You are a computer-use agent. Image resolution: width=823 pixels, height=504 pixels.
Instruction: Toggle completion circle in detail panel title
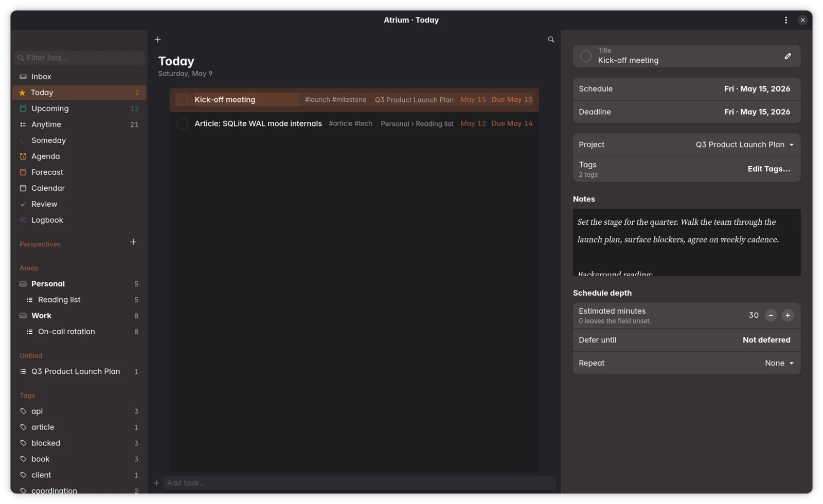[x=586, y=56]
